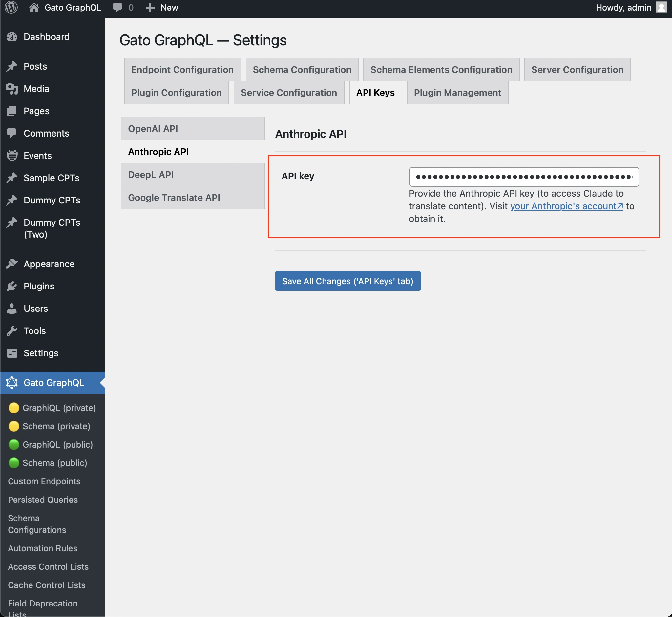Click the Tools wrench icon

coord(12,331)
